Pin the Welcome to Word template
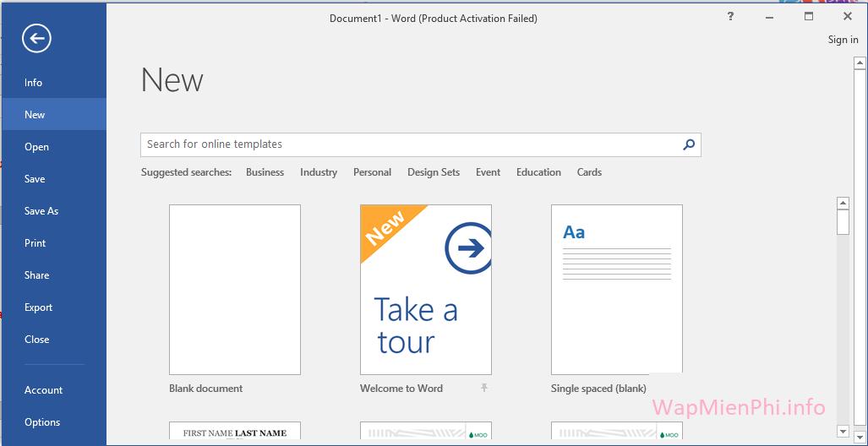Viewport: 868px width, 446px height. click(x=483, y=388)
